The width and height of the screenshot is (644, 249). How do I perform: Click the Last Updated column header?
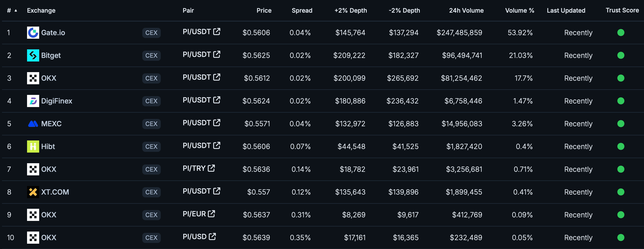pos(566,11)
